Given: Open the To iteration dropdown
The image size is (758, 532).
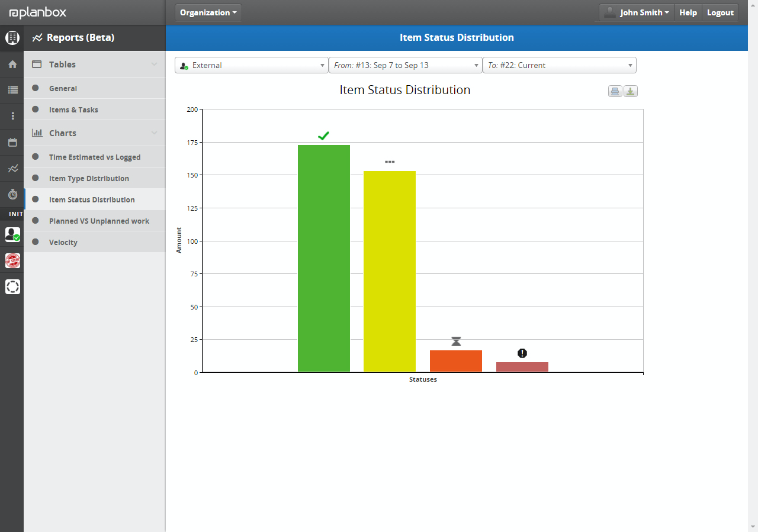Looking at the screenshot, I should coord(560,65).
